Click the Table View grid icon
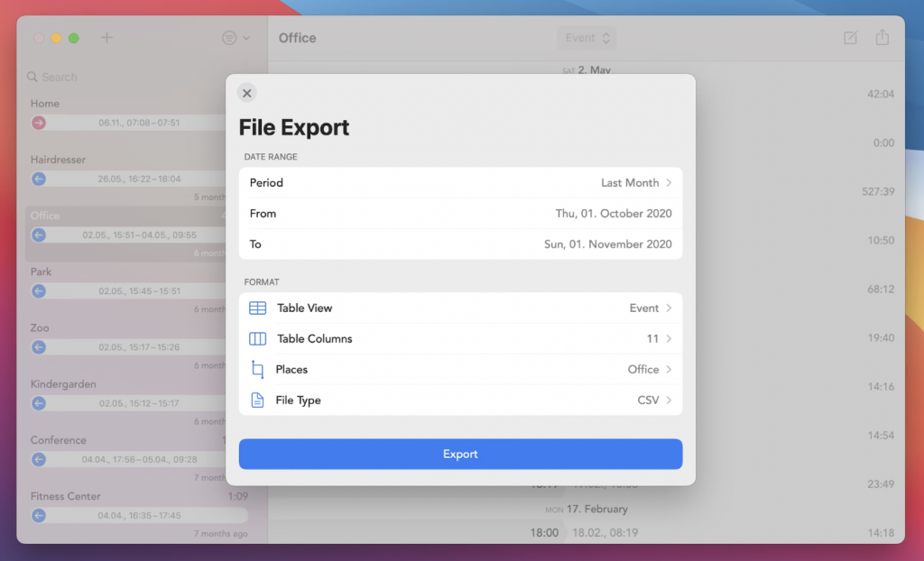Viewport: 924px width, 561px height. (x=257, y=308)
